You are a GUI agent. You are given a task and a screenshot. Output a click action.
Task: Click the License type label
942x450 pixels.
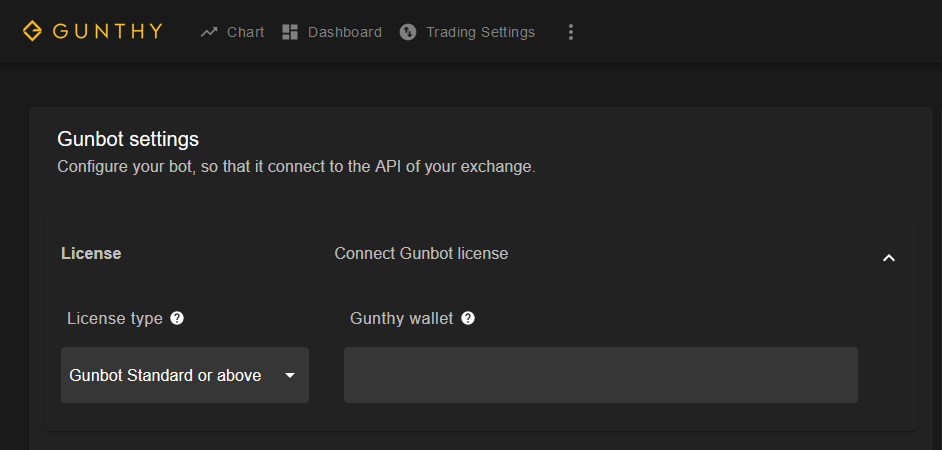click(x=115, y=318)
